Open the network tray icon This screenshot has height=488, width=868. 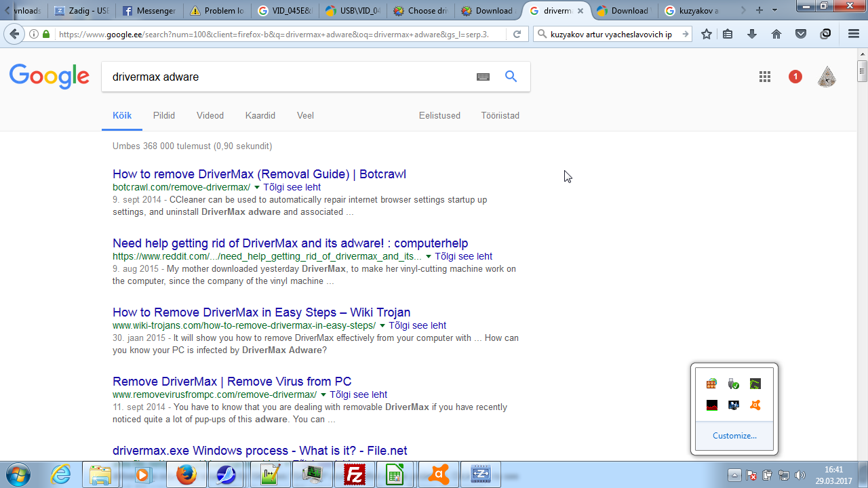[x=783, y=475]
